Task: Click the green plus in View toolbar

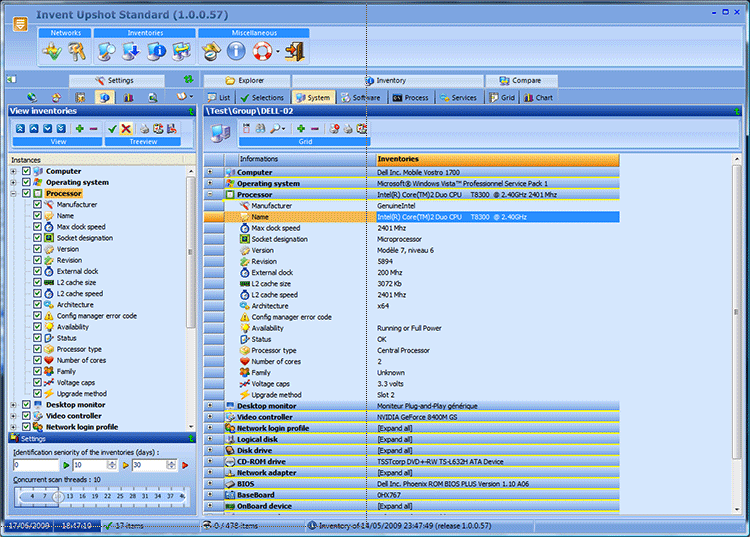Action: tap(79, 129)
